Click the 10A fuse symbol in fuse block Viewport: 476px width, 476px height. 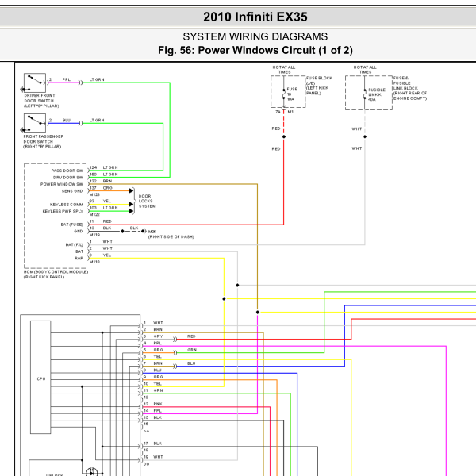(284, 94)
